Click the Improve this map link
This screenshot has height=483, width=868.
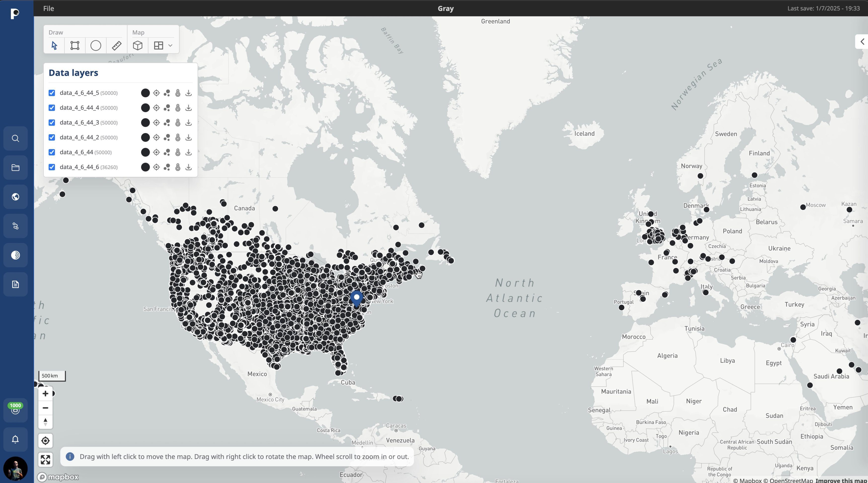pos(841,480)
